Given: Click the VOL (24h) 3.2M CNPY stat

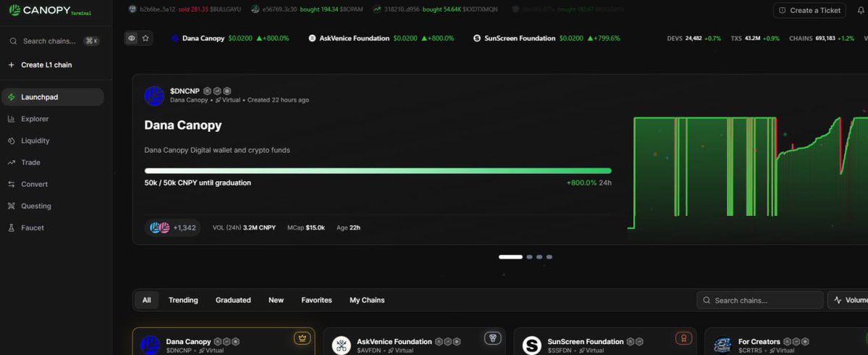Looking at the screenshot, I should point(244,227).
